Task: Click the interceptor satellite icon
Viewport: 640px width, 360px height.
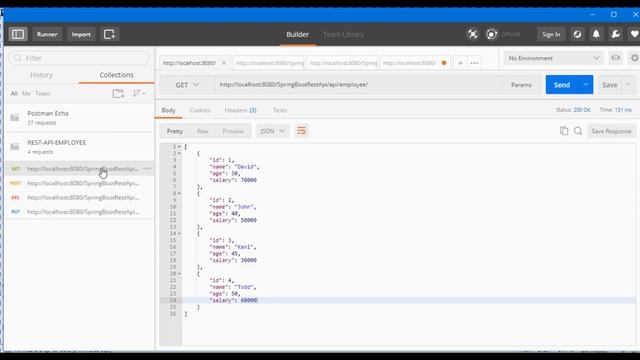Action: [x=473, y=34]
